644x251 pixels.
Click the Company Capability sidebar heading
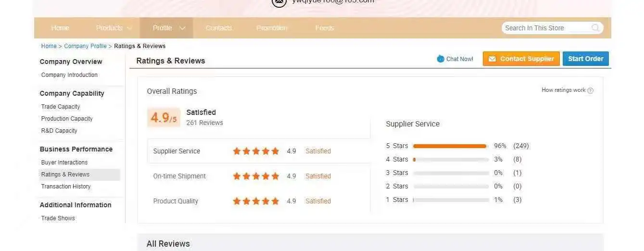(72, 93)
